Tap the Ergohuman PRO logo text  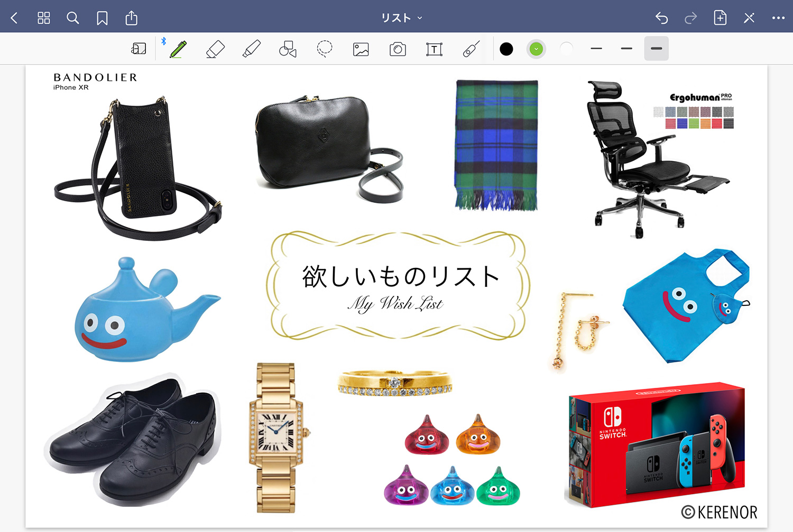point(701,97)
